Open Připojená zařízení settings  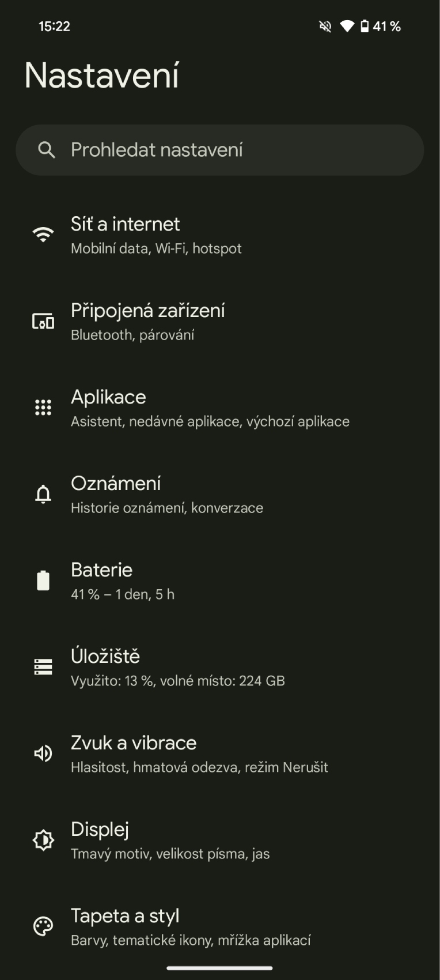coord(220,322)
